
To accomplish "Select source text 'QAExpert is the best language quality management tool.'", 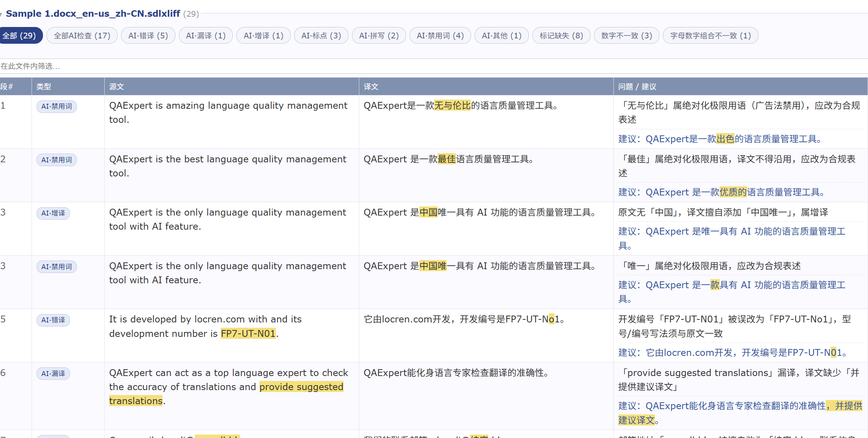I will [228, 166].
